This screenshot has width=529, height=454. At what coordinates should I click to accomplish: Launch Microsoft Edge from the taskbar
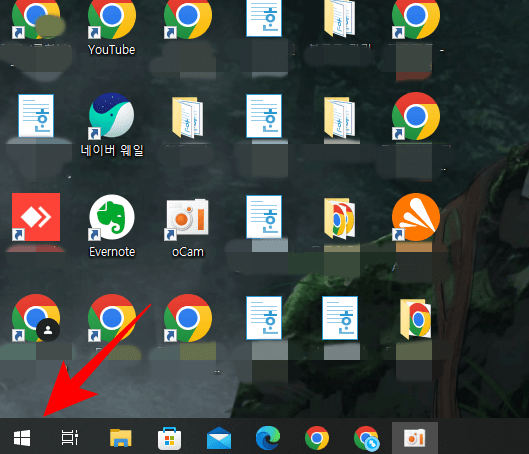click(268, 438)
